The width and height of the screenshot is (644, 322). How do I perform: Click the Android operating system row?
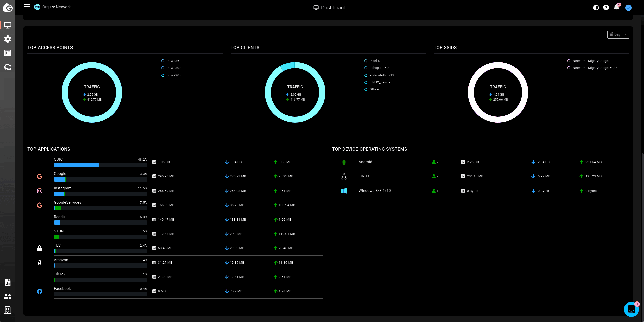point(365,162)
